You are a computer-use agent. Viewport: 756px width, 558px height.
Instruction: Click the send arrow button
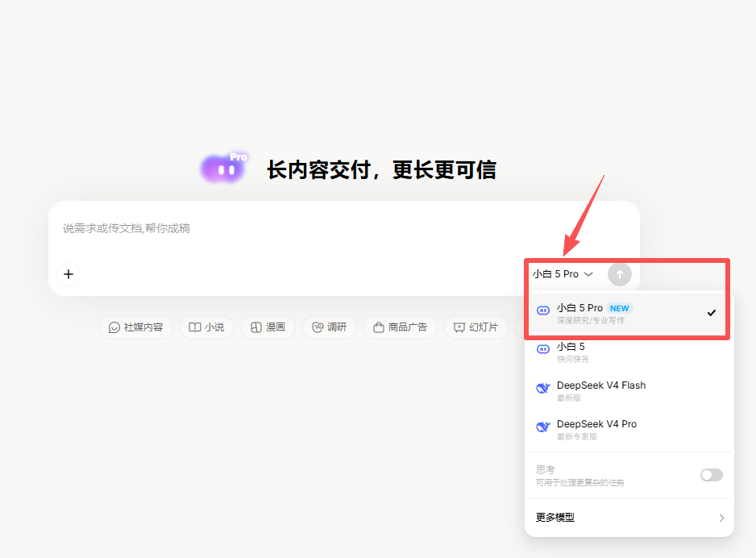point(620,274)
